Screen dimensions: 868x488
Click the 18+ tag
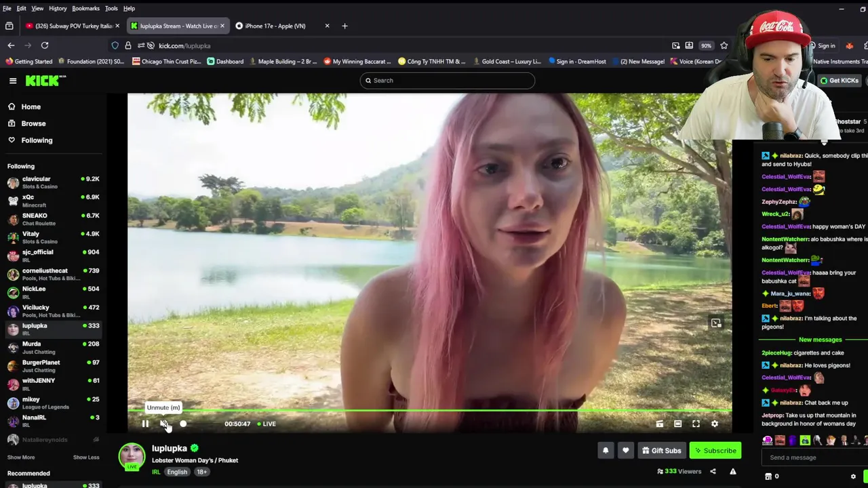(x=202, y=472)
